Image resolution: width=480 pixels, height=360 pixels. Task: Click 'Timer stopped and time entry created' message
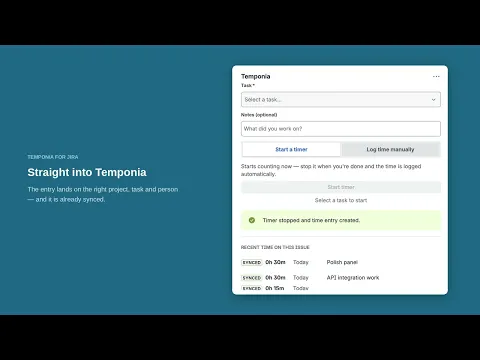[x=311, y=220]
